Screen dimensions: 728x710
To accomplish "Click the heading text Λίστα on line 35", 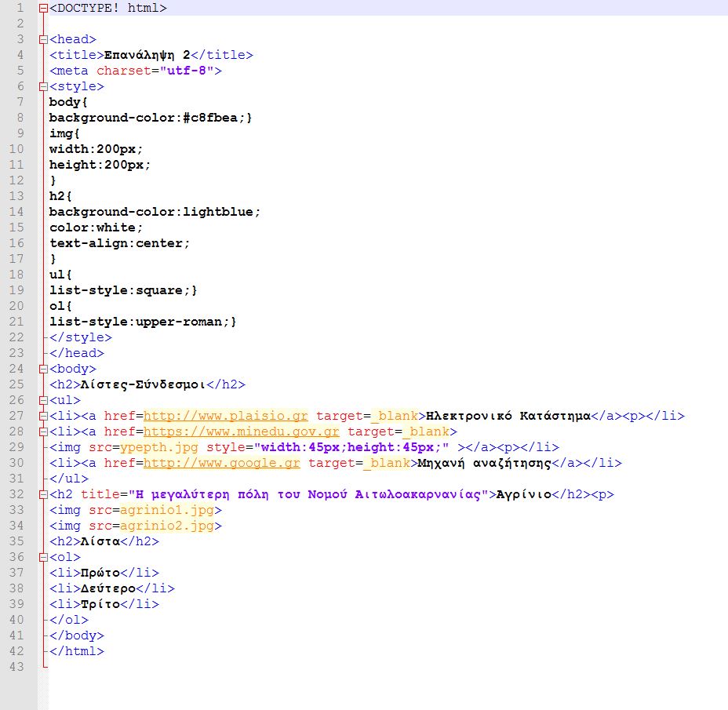I will 100,541.
